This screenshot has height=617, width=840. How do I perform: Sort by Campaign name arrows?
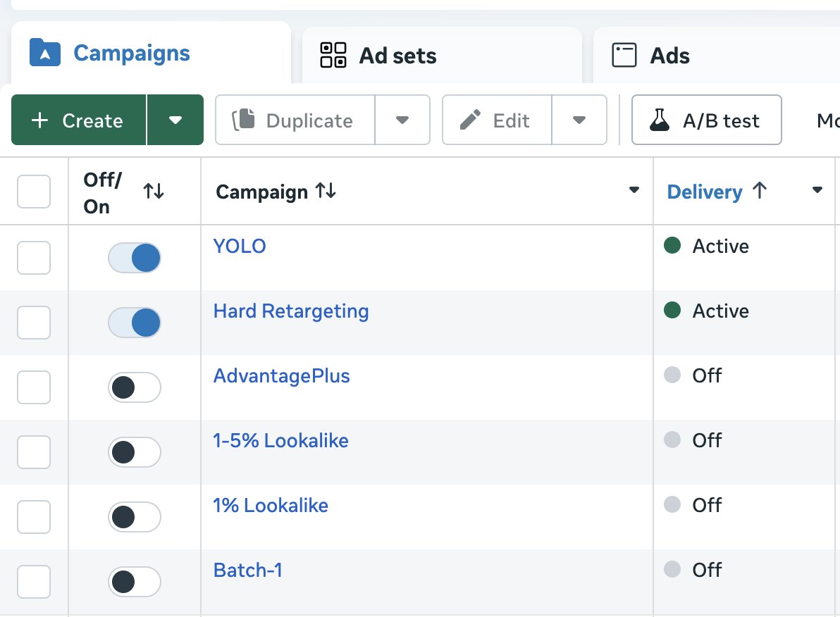[x=326, y=190]
